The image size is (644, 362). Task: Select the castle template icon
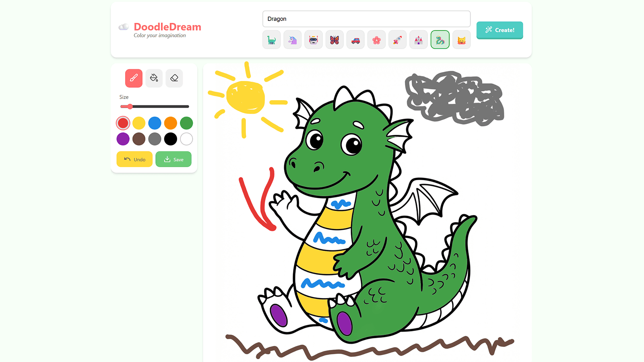coord(418,39)
